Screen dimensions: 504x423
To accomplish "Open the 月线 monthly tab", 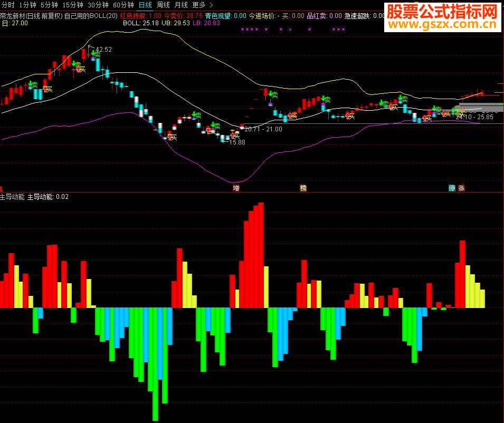I will [x=181, y=5].
